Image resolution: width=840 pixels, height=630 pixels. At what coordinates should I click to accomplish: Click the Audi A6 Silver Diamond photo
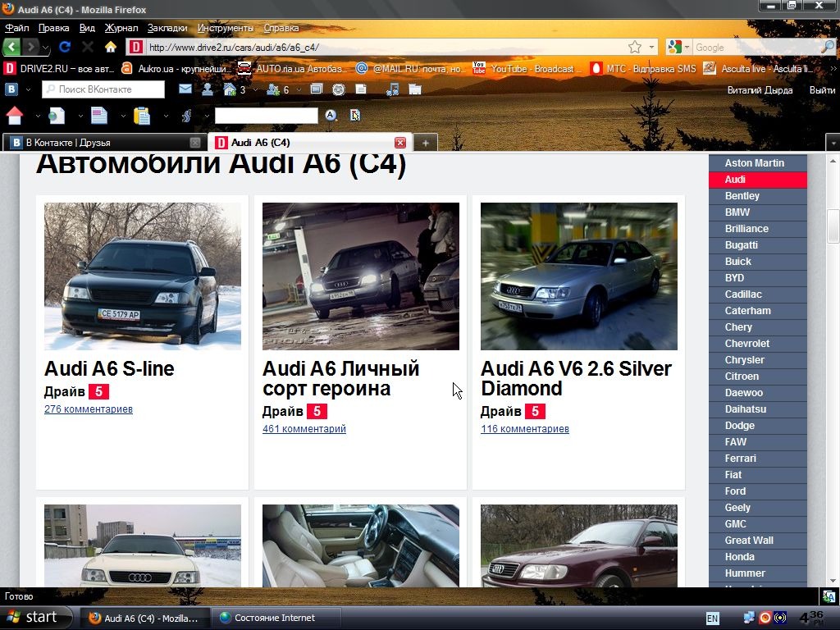[x=578, y=276]
